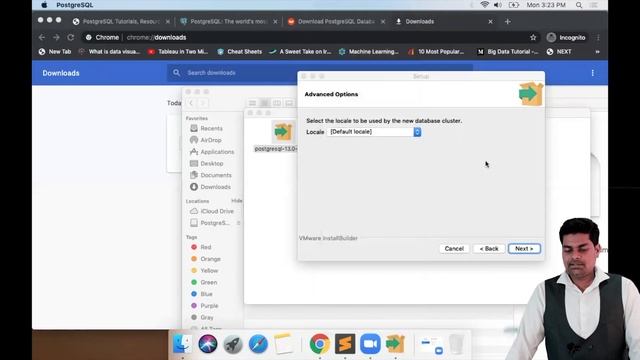Open Safari from the Dock
Image resolution: width=640 pixels, height=360 pixels.
(258, 344)
